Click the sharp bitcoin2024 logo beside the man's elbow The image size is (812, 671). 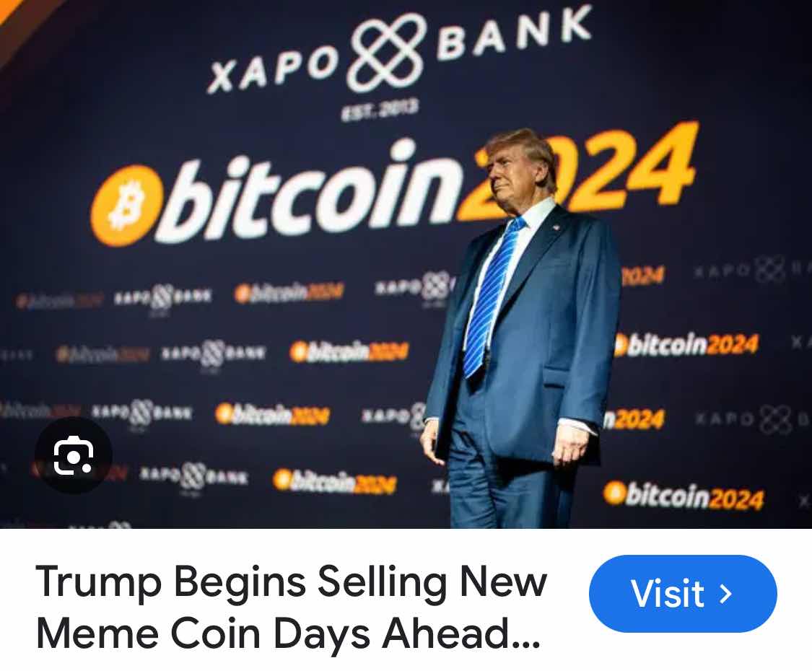pyautogui.click(x=686, y=346)
